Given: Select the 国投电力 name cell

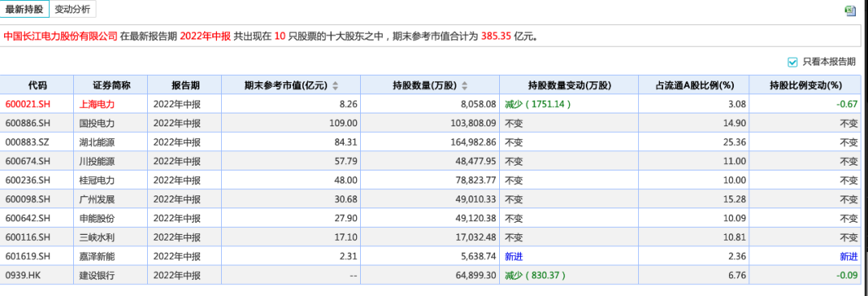Looking at the screenshot, I should [111, 123].
